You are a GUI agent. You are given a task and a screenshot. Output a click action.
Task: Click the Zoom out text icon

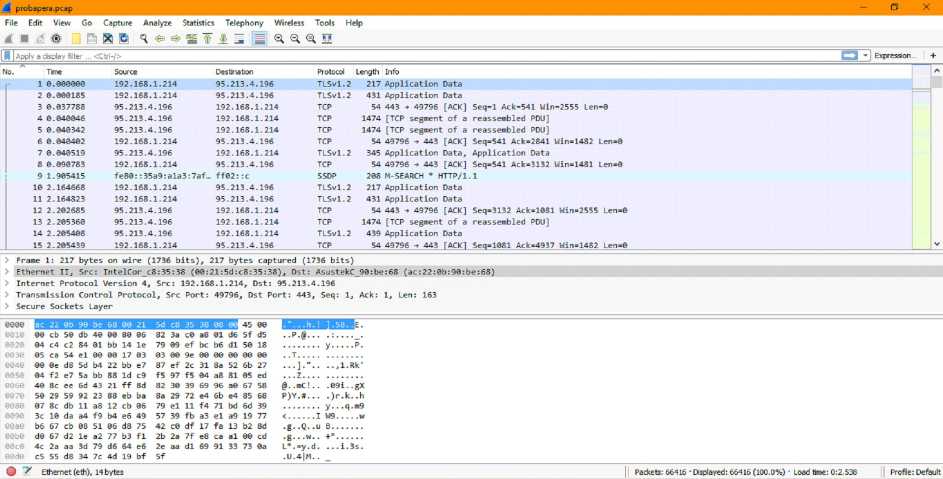click(x=295, y=39)
